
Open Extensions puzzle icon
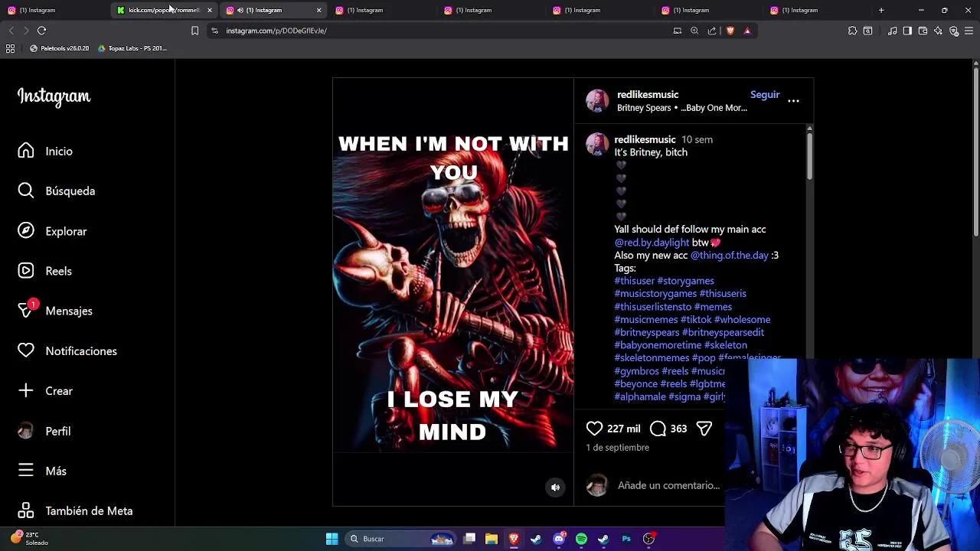coord(852,31)
